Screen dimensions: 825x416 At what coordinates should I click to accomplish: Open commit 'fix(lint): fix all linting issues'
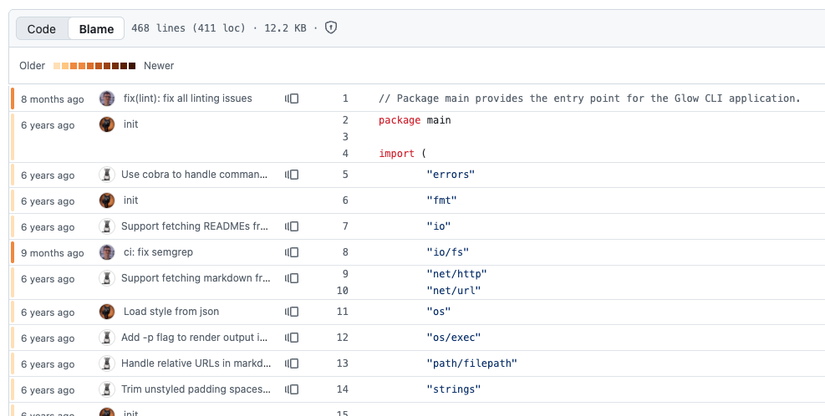pos(188,98)
